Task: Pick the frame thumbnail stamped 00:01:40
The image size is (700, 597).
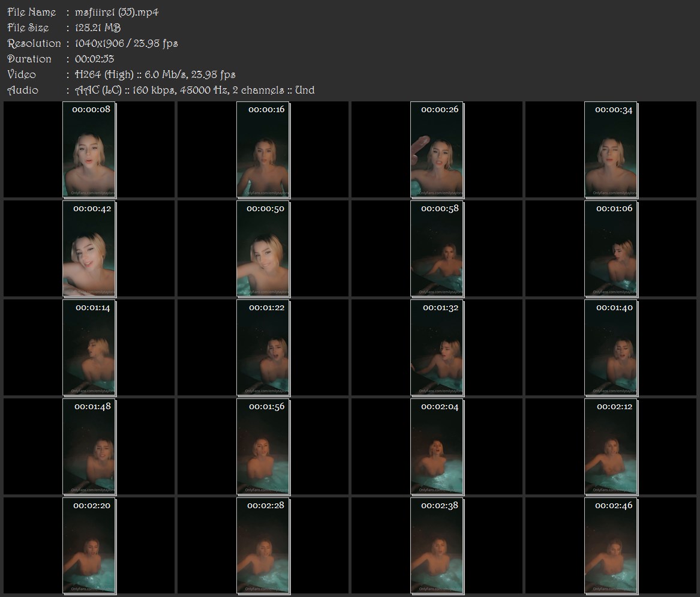Action: [x=611, y=347]
